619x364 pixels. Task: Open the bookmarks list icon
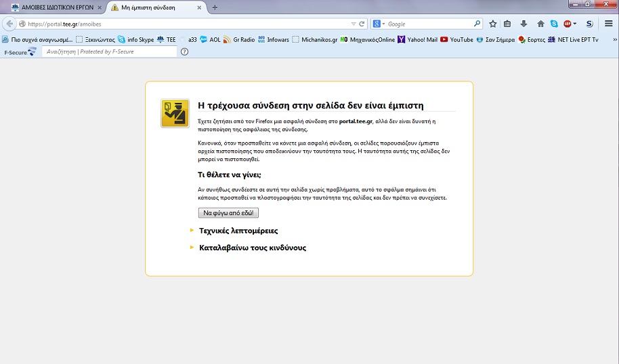(507, 24)
